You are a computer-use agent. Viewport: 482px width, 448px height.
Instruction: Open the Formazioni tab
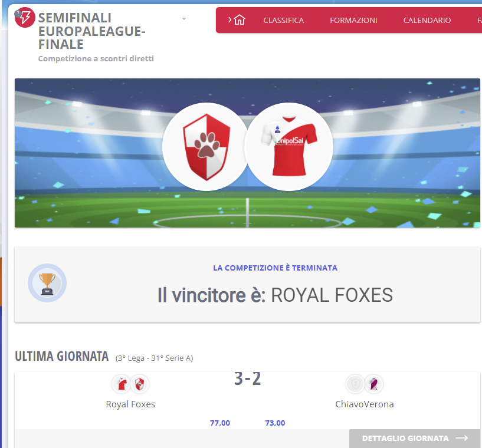(353, 20)
